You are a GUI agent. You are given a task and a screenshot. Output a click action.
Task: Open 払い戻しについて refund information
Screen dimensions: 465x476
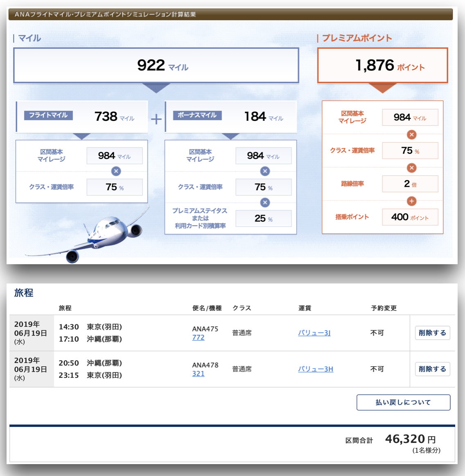pos(403,403)
